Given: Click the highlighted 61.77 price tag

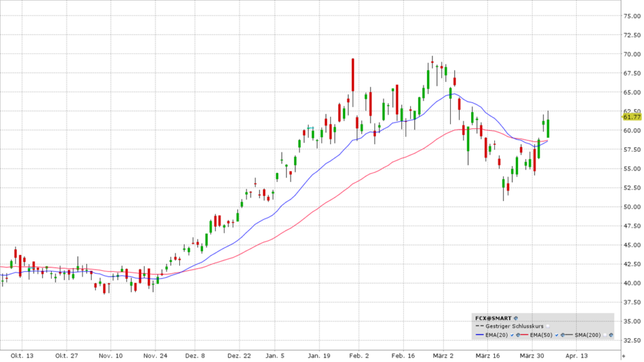Looking at the screenshot, I should coord(631,116).
